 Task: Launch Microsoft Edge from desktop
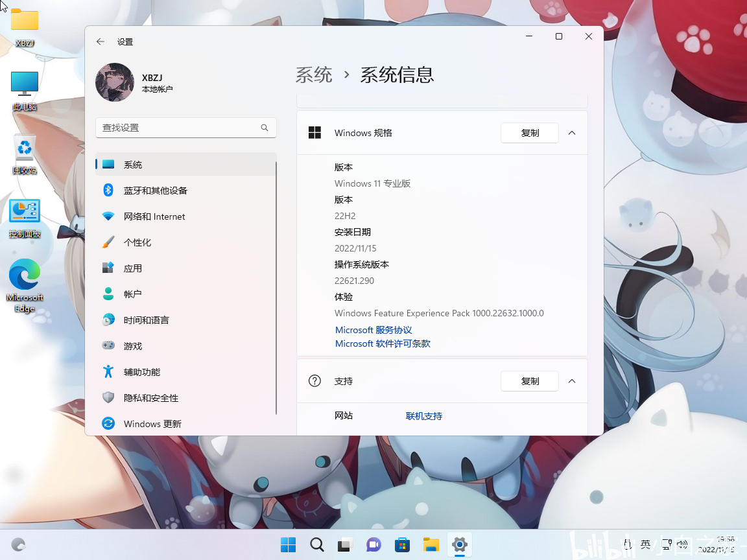[24, 285]
